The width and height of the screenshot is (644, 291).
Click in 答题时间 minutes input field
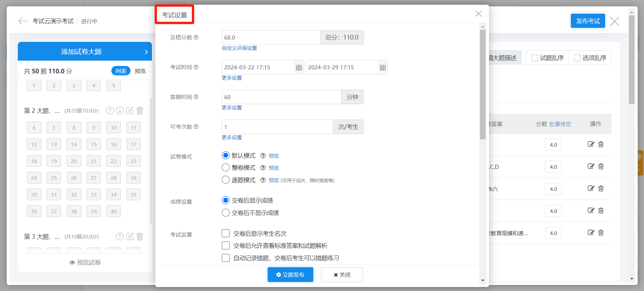point(281,97)
